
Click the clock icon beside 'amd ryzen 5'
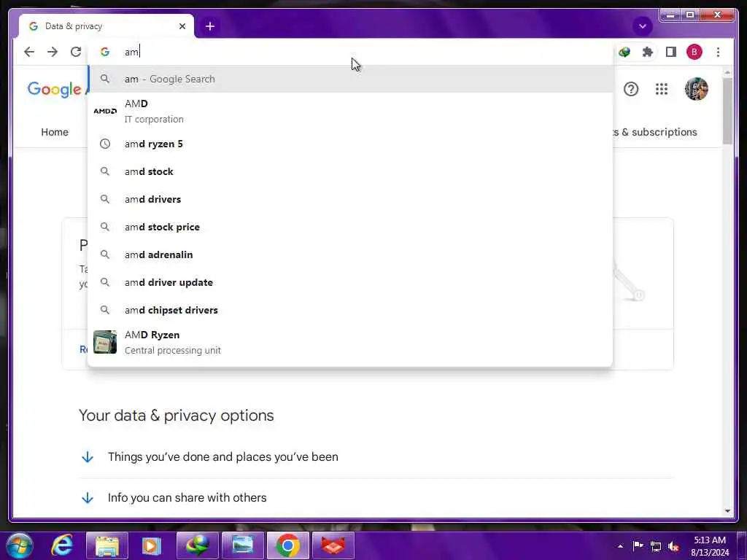tap(105, 144)
